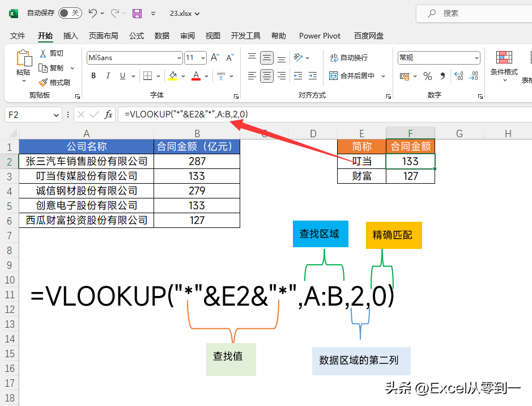Select column header G
The height and width of the screenshot is (406, 532).
pos(459,133)
